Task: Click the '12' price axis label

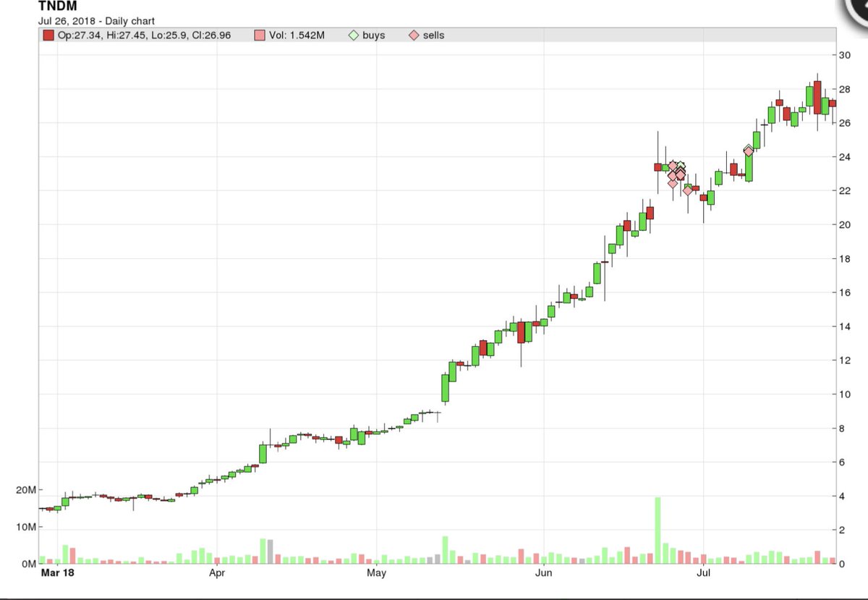Action: tap(844, 360)
